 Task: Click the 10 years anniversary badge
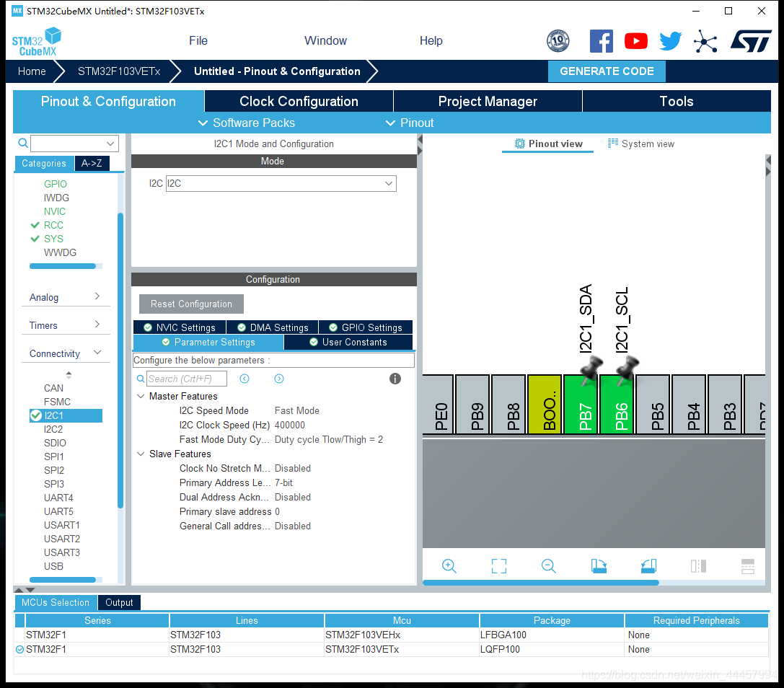pos(558,41)
